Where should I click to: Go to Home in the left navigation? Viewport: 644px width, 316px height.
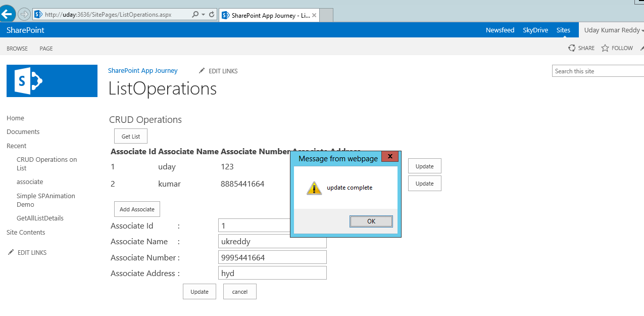(15, 118)
